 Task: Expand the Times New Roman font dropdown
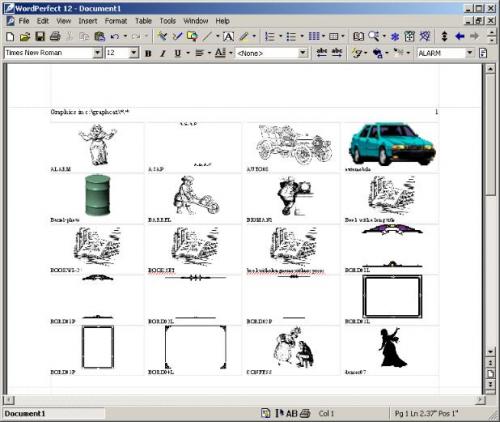coord(97,53)
